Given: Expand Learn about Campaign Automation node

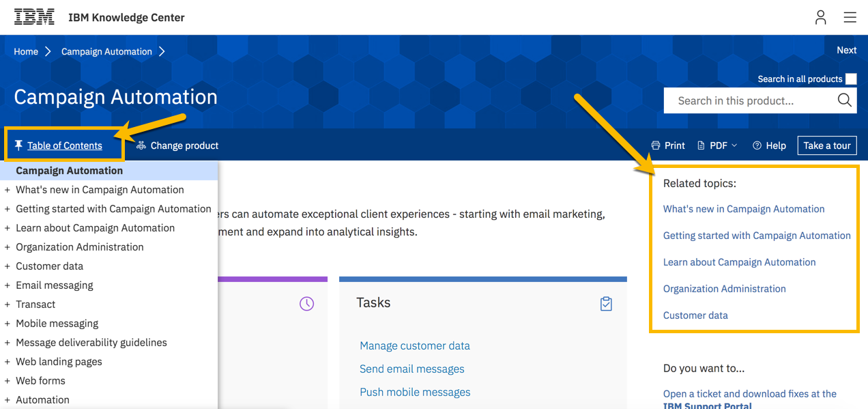Looking at the screenshot, I should click(x=7, y=228).
